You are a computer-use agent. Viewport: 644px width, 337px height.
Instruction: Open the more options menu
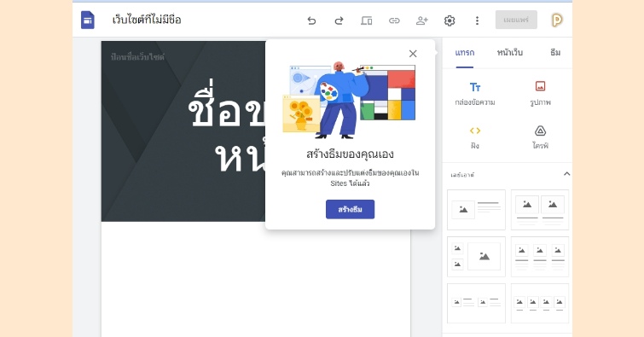[x=477, y=20]
